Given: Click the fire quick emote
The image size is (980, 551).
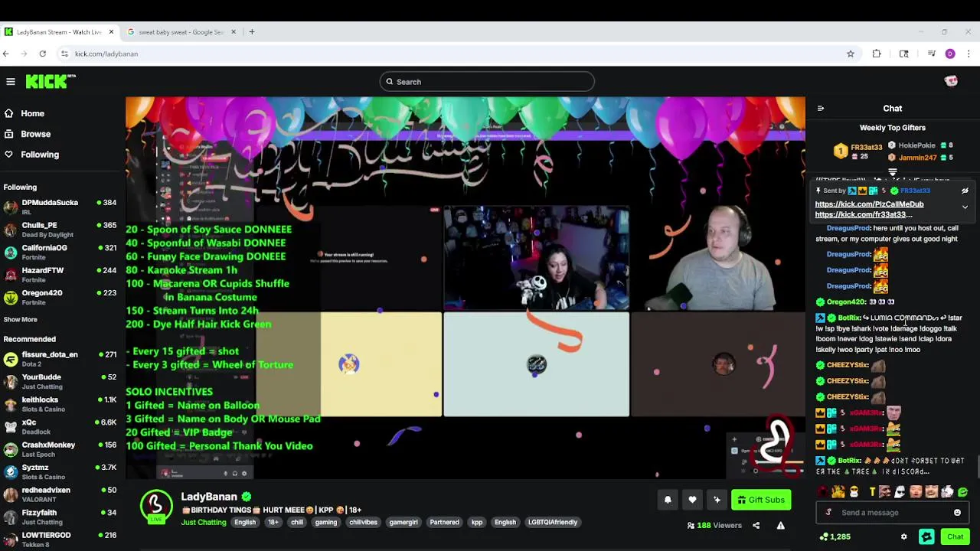Looking at the screenshot, I should point(838,492).
